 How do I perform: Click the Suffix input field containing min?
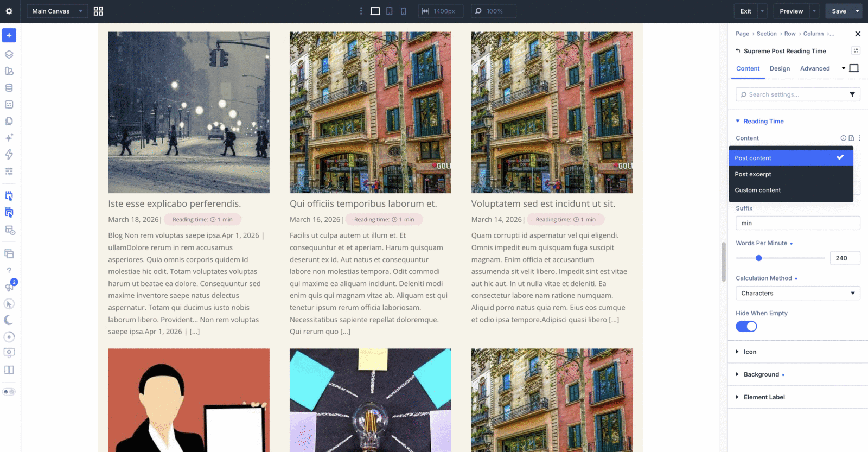tap(798, 224)
